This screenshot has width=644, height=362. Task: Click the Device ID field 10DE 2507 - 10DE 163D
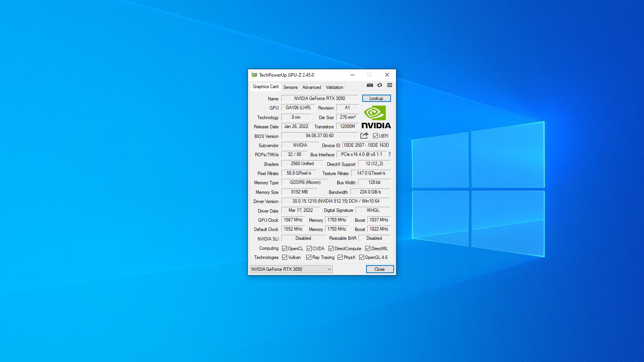pos(366,145)
